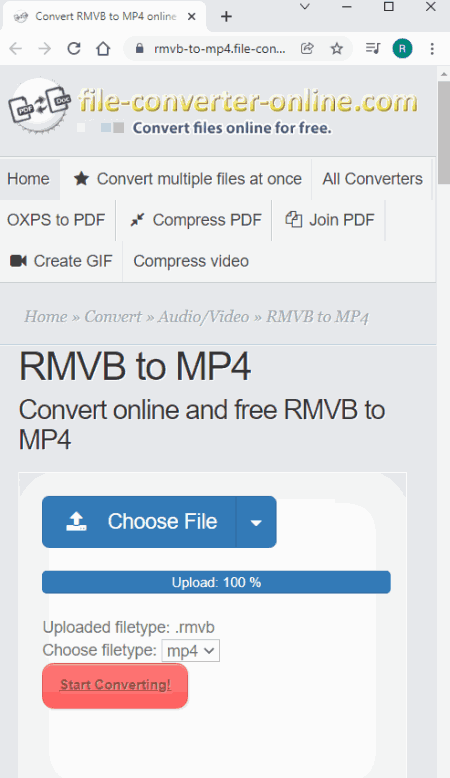Click the share page icon in address bar
The width and height of the screenshot is (450, 778).
coord(307,49)
